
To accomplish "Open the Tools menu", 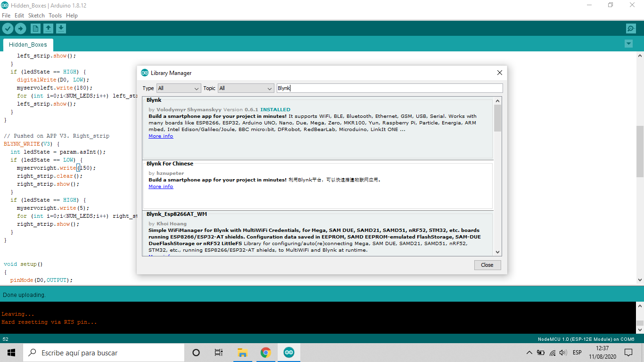I will click(x=55, y=16).
